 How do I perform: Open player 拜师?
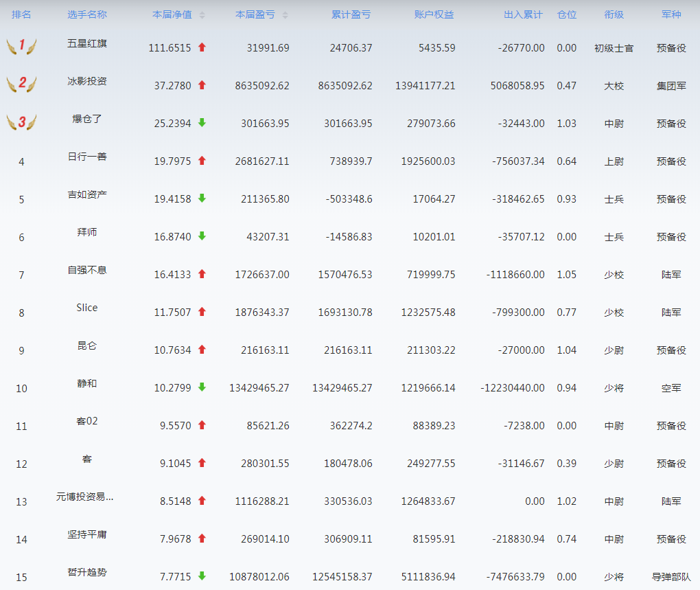(x=87, y=232)
